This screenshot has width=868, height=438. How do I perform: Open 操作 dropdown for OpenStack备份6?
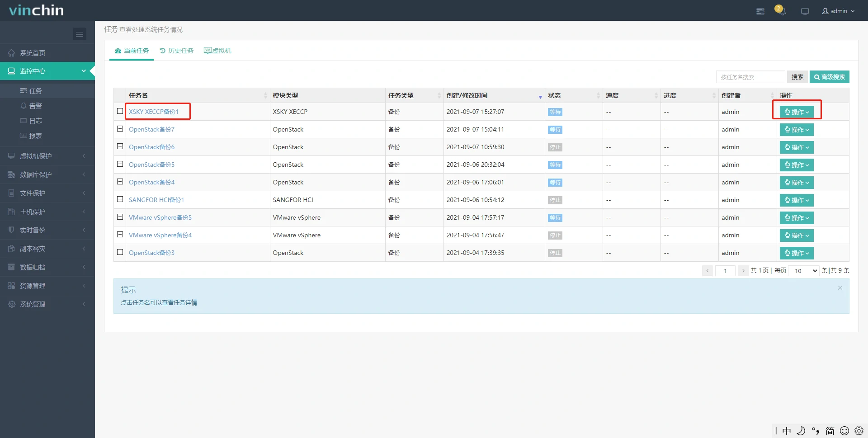(797, 147)
